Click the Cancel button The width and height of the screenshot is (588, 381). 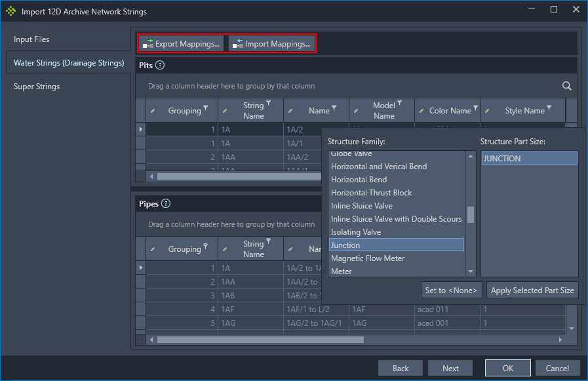(x=557, y=369)
